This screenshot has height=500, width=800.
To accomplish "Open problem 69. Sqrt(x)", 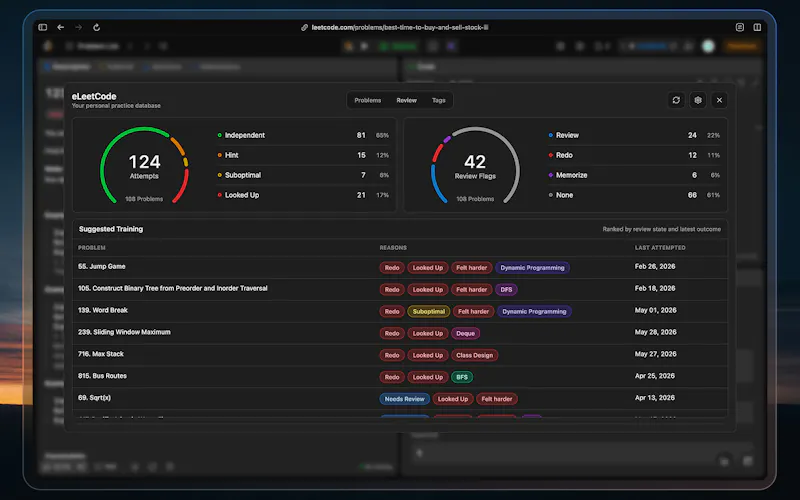I will pos(94,398).
